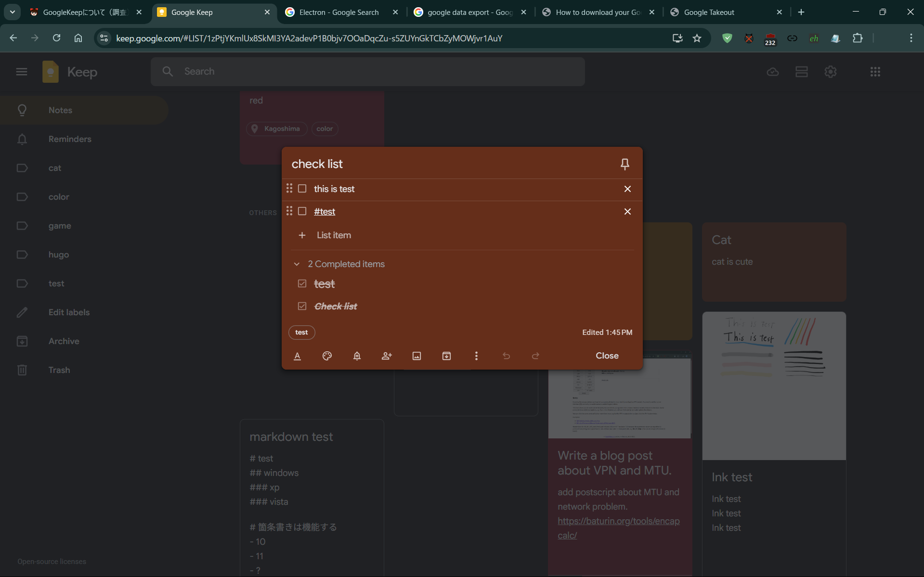
Task: Reload the current page
Action: tap(56, 38)
